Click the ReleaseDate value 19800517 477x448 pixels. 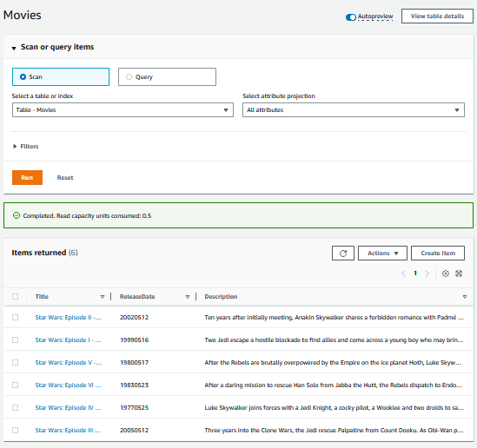(x=134, y=362)
